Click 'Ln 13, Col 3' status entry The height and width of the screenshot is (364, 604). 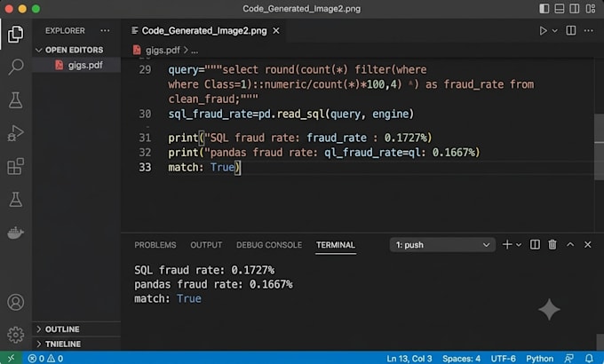tap(409, 359)
